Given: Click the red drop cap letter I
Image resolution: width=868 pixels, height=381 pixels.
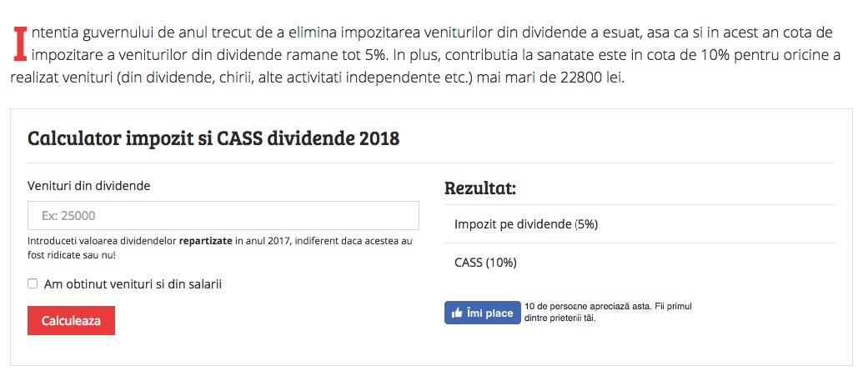Looking at the screenshot, I should (x=21, y=43).
